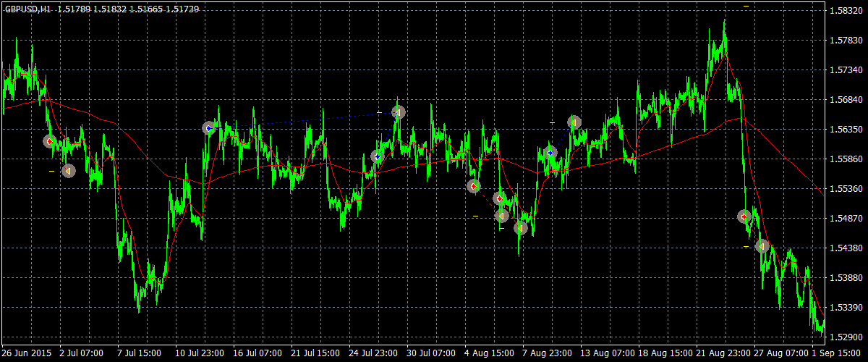Click the 7 Aug 23:00 time label
This screenshot has height=362, width=868.
[548, 354]
